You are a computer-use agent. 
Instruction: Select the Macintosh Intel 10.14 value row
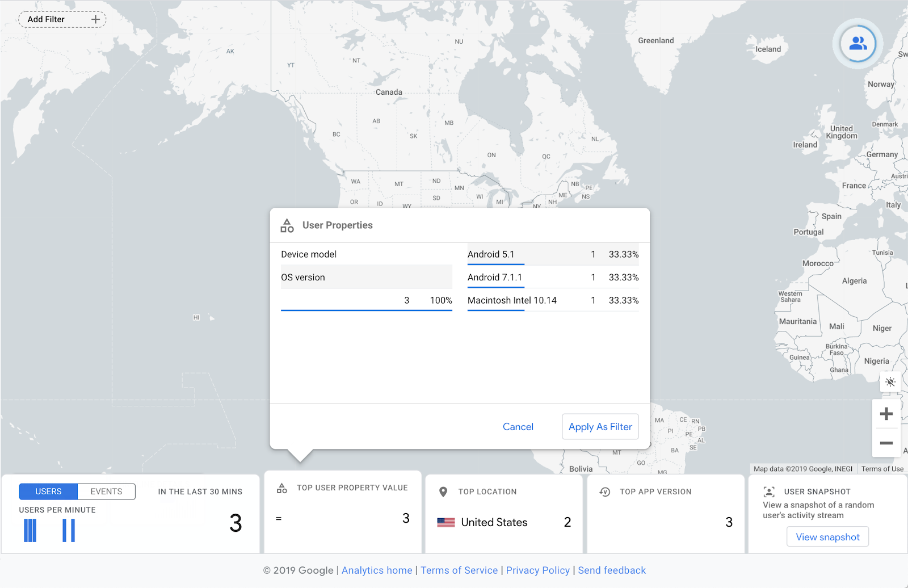click(x=552, y=300)
